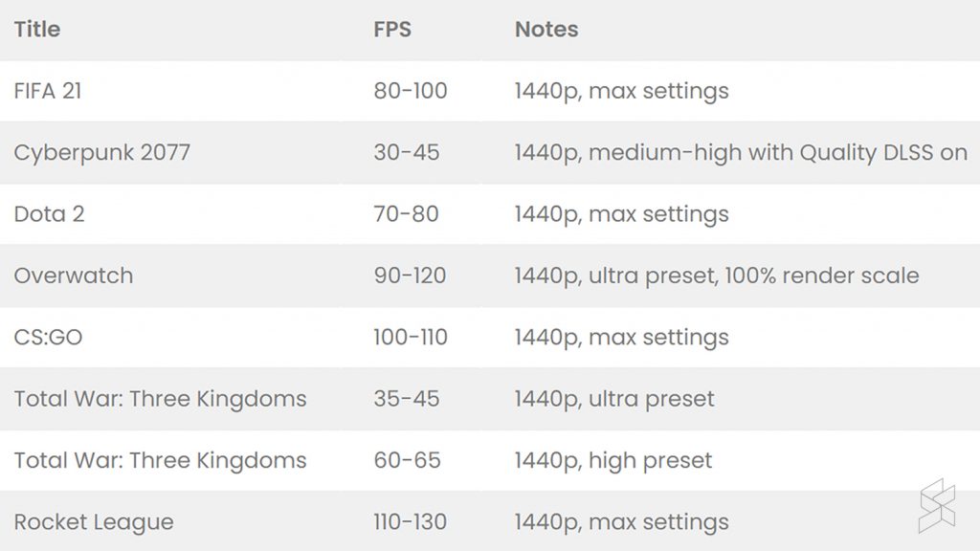Select the 30-45 FPS value

(x=407, y=153)
